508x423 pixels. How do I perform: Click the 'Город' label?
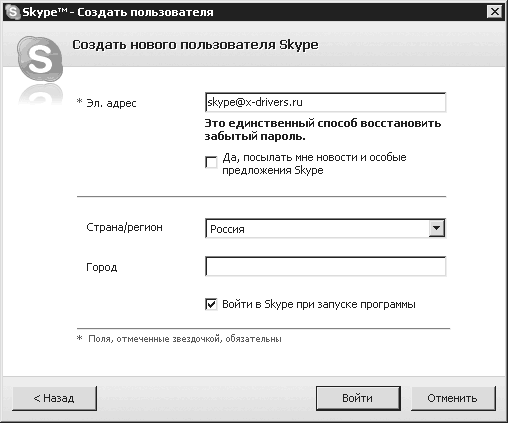(102, 267)
